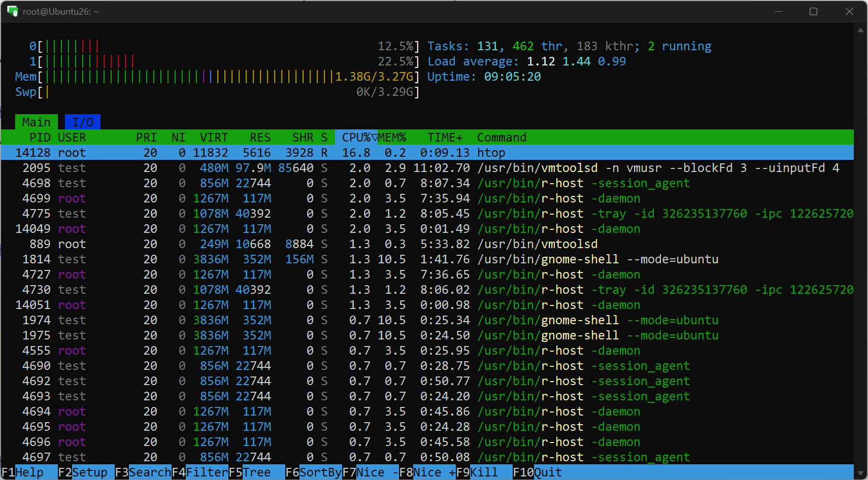Viewport: 868px width, 480px height.
Task: Select process 1974 gnome-shell row
Action: [x=427, y=320]
